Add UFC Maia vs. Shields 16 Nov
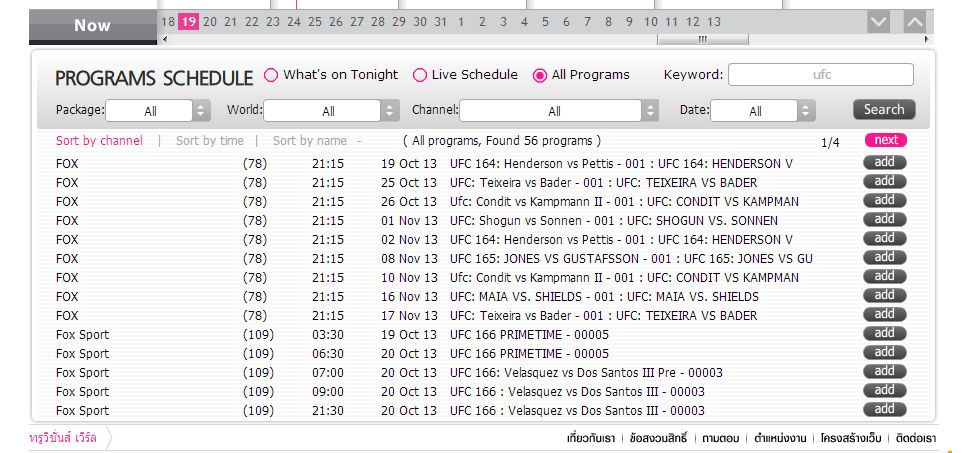 pos(884,295)
